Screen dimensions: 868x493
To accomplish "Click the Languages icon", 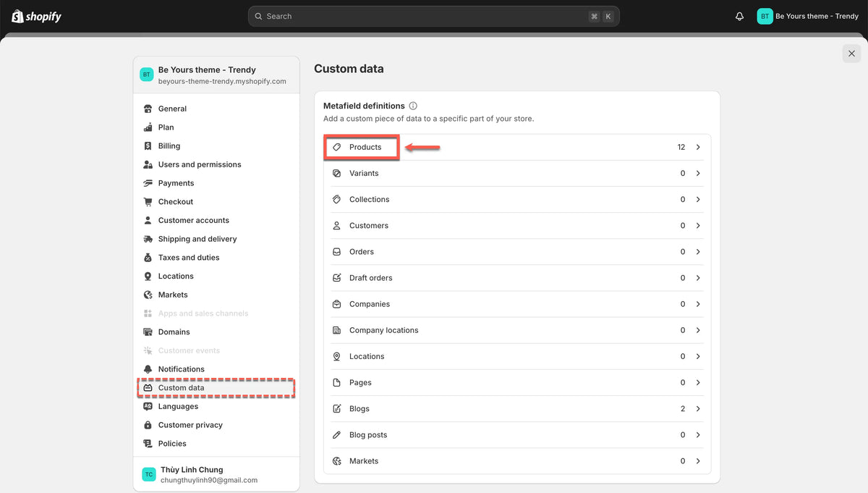I will (x=148, y=406).
